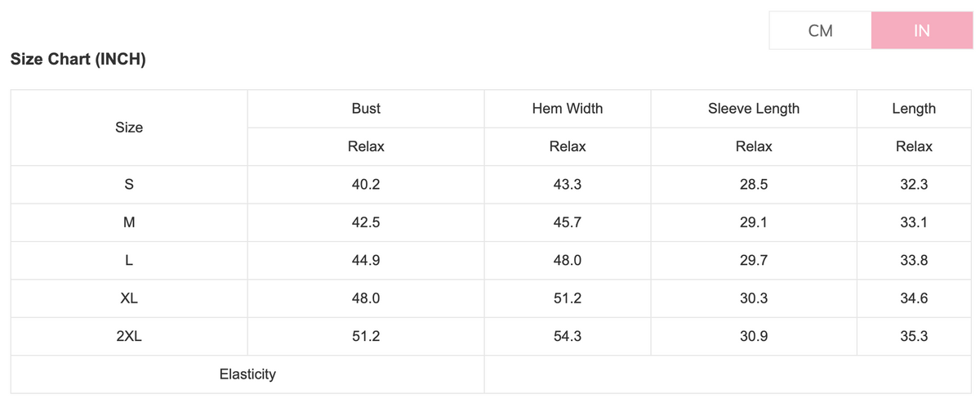The height and width of the screenshot is (399, 980).
Task: Select the L size row label
Action: tap(129, 261)
